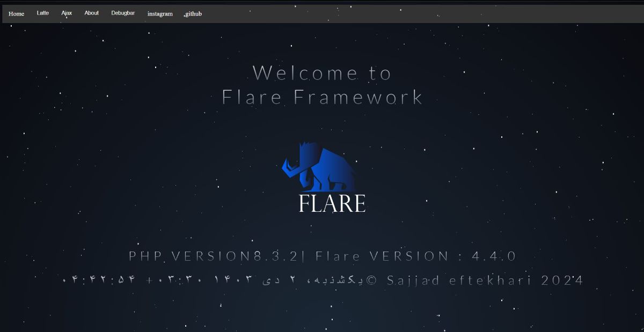Select Ajax in the navigation bar

click(67, 13)
